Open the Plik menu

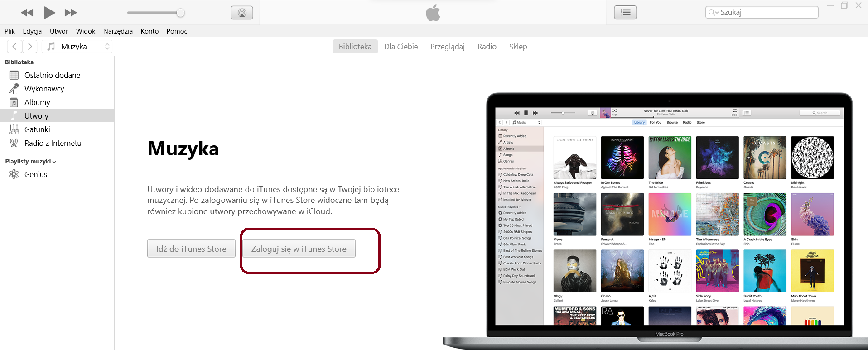click(x=10, y=31)
